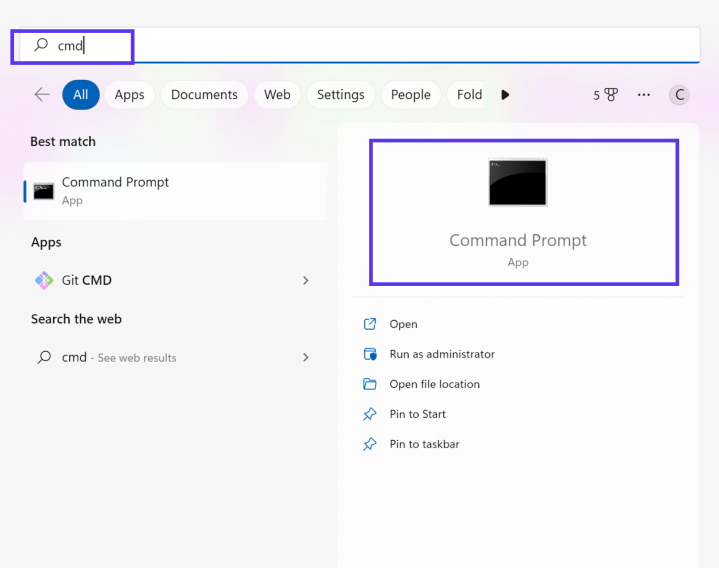Click the user account avatar C
This screenshot has width=719, height=568.
[679, 95]
